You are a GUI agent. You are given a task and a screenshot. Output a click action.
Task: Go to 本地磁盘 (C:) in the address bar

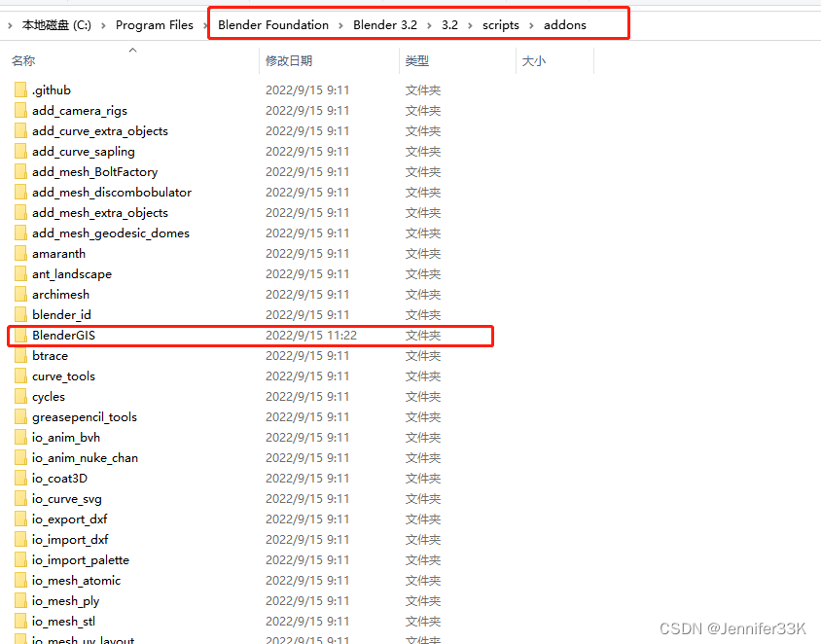tap(56, 25)
